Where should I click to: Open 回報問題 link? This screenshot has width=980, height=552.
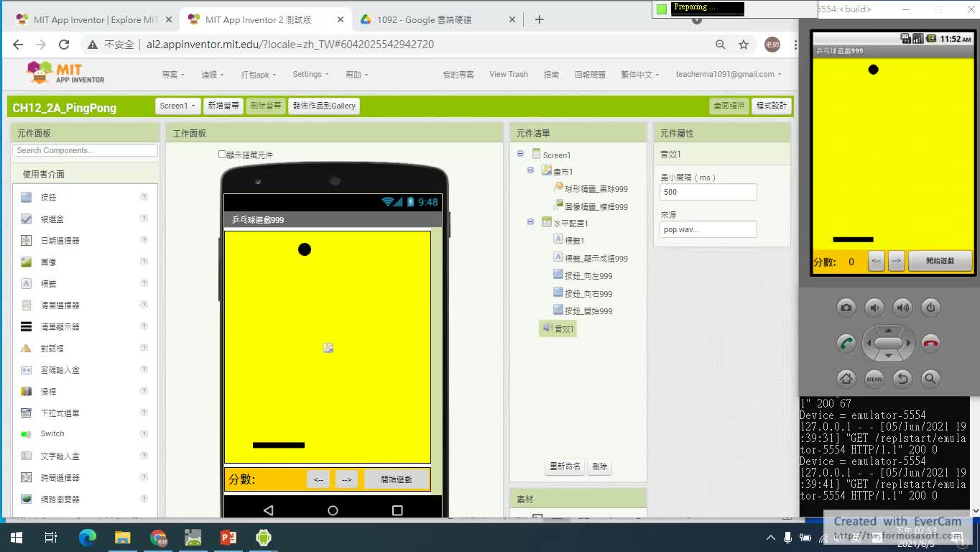pyautogui.click(x=590, y=75)
